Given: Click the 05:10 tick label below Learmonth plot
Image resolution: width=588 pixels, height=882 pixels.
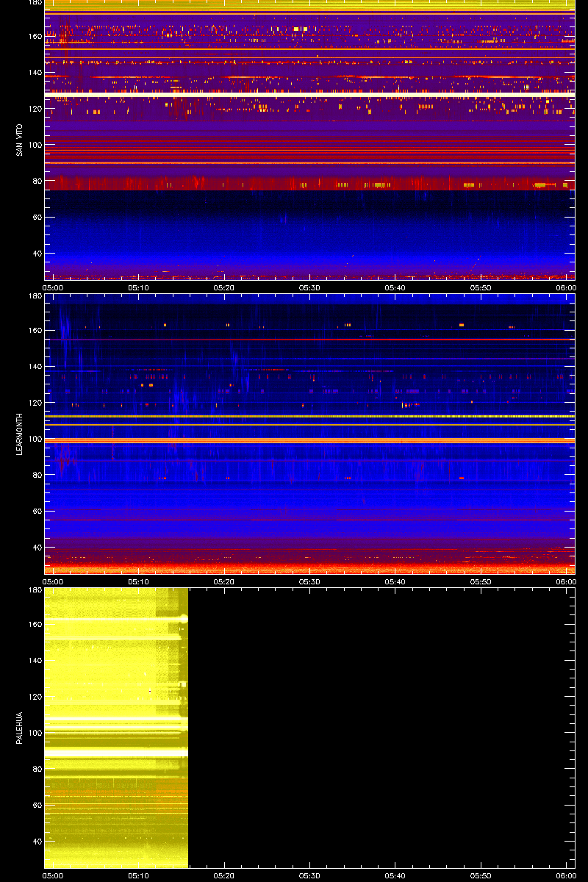Looking at the screenshot, I should pyautogui.click(x=138, y=581).
